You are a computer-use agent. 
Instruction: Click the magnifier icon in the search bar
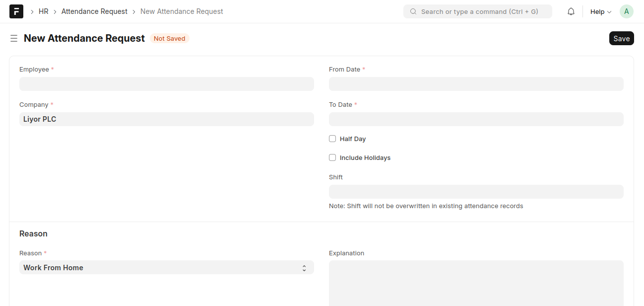(x=413, y=11)
